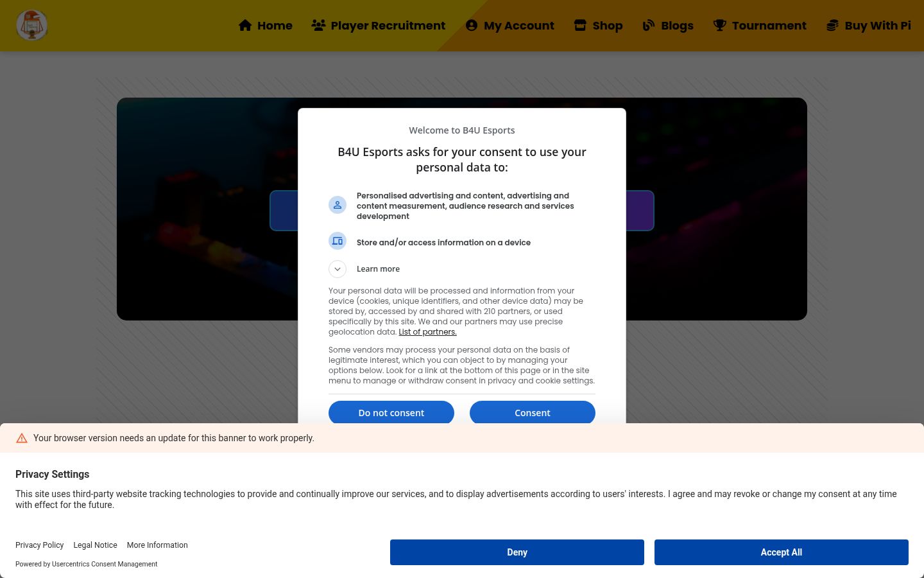Image resolution: width=924 pixels, height=578 pixels.
Task: Click the Store and/or access information text
Action: [x=443, y=242]
